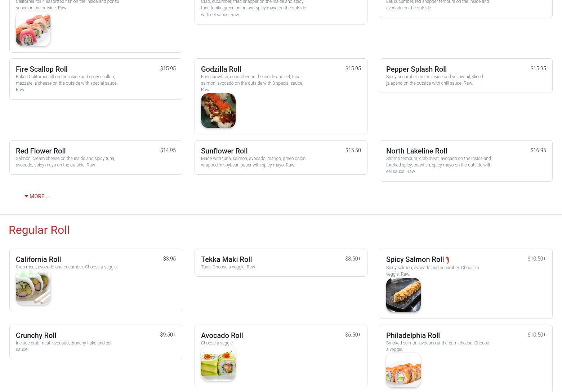562x392 pixels.
Task: Click the Godzilla Roll $15.95 price
Action: pos(353,68)
